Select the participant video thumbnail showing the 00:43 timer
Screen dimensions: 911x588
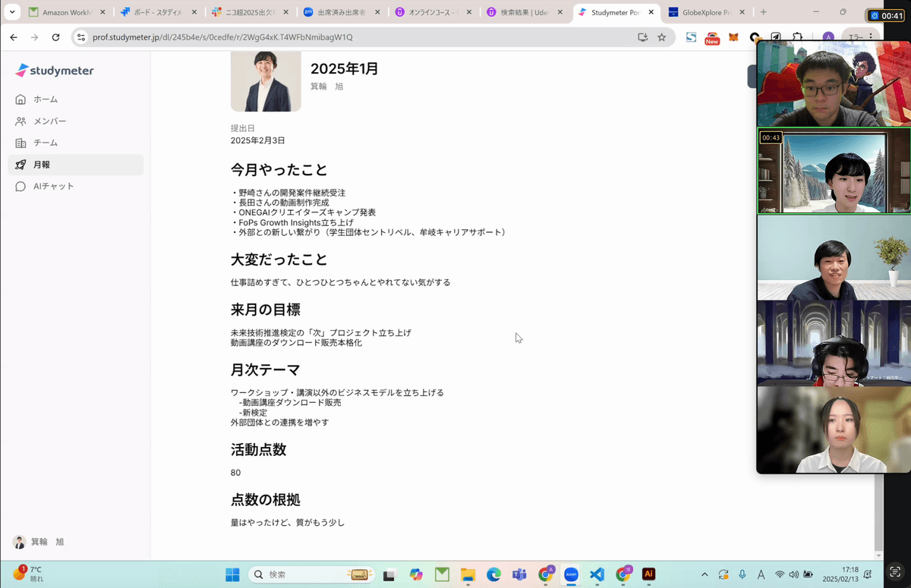[x=835, y=171]
